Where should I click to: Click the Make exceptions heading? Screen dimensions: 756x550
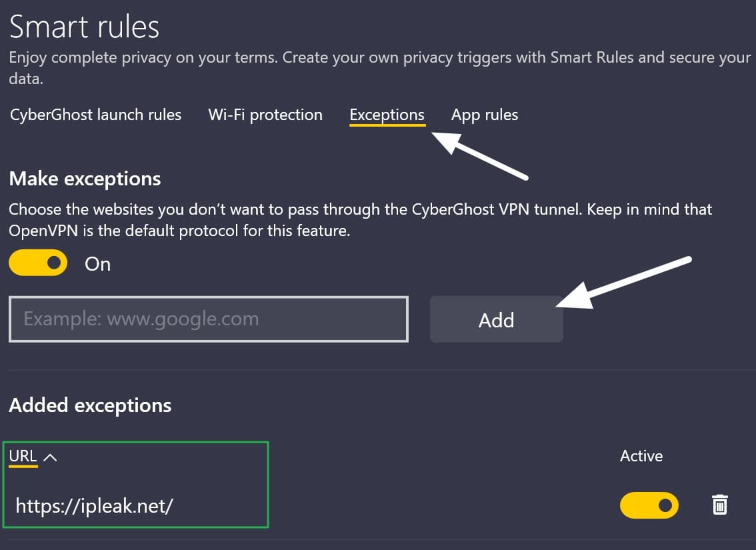pyautogui.click(x=85, y=179)
